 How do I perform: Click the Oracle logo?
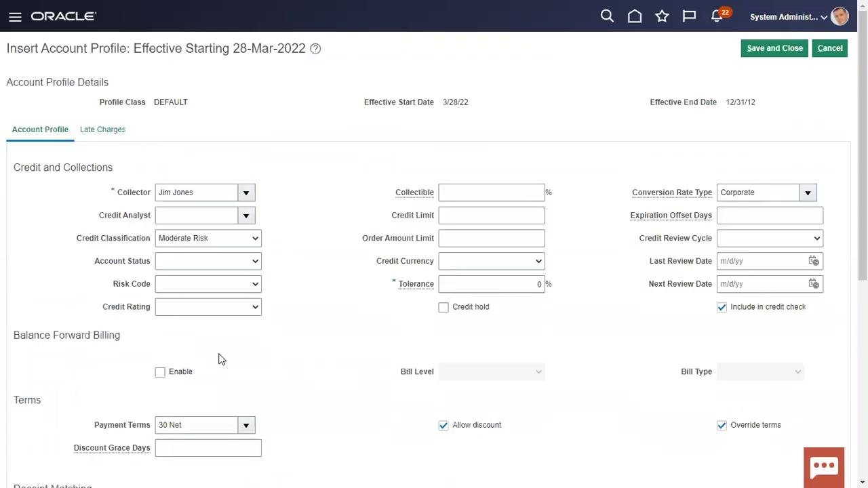(64, 16)
